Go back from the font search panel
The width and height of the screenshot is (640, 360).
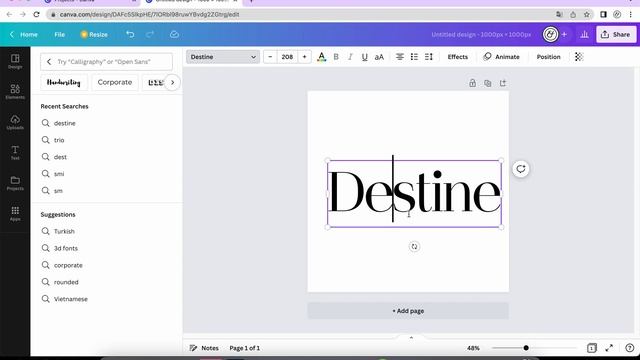[49, 62]
